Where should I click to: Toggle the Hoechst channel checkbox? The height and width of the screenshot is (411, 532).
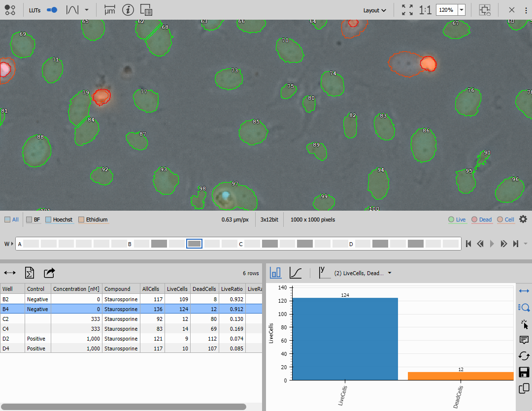click(49, 220)
